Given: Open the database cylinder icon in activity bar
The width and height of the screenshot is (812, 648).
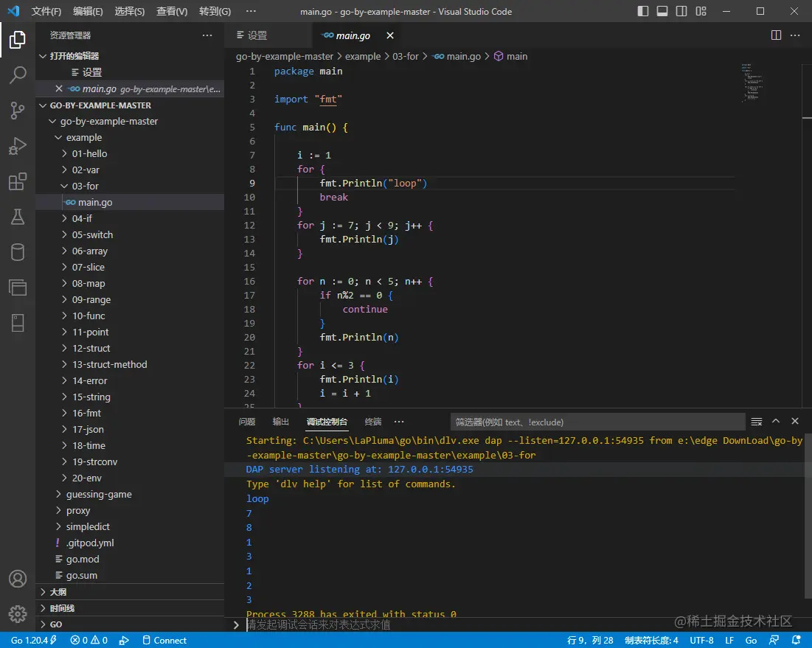Looking at the screenshot, I should point(18,252).
